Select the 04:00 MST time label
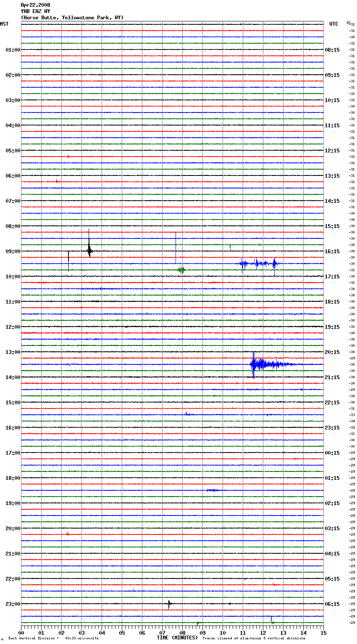Viewport: 357px width, 644px height. [x=13, y=126]
